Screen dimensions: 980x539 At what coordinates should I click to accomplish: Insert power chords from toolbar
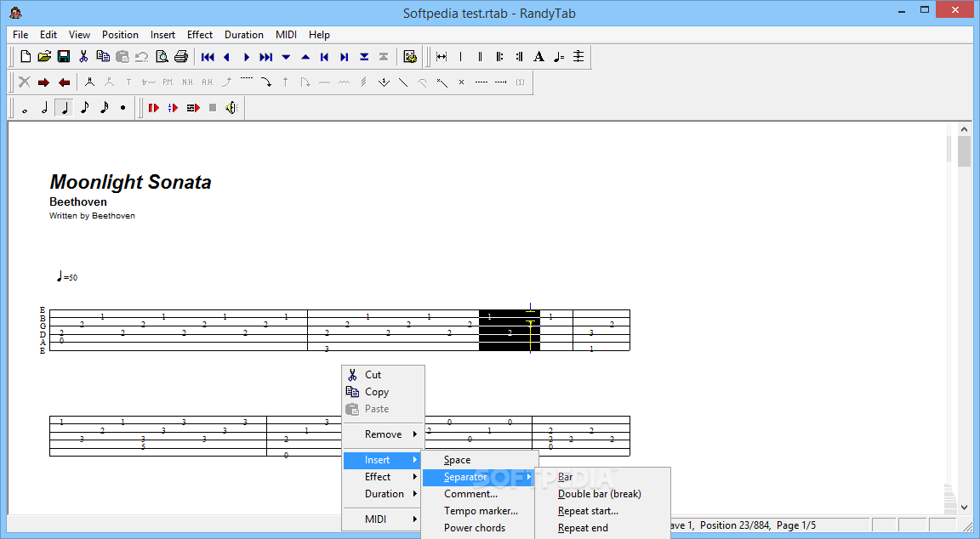(578, 57)
